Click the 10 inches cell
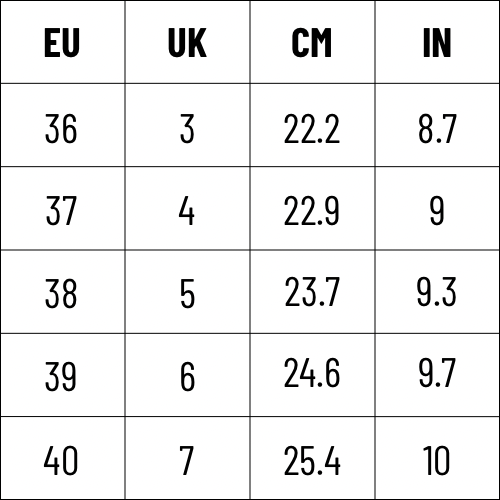This screenshot has height=500, width=500. pyautogui.click(x=437, y=460)
